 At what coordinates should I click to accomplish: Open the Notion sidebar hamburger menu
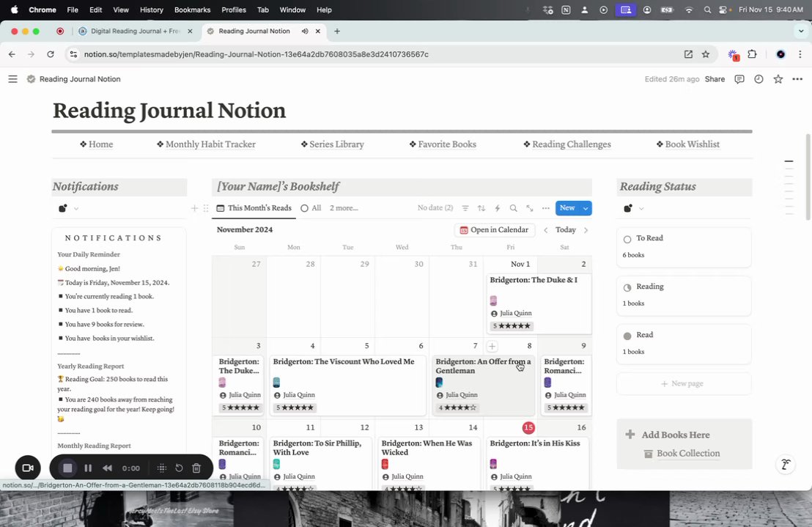pyautogui.click(x=13, y=79)
